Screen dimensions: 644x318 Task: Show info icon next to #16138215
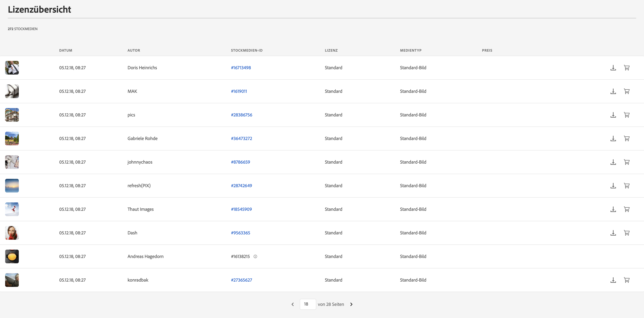[x=255, y=256]
